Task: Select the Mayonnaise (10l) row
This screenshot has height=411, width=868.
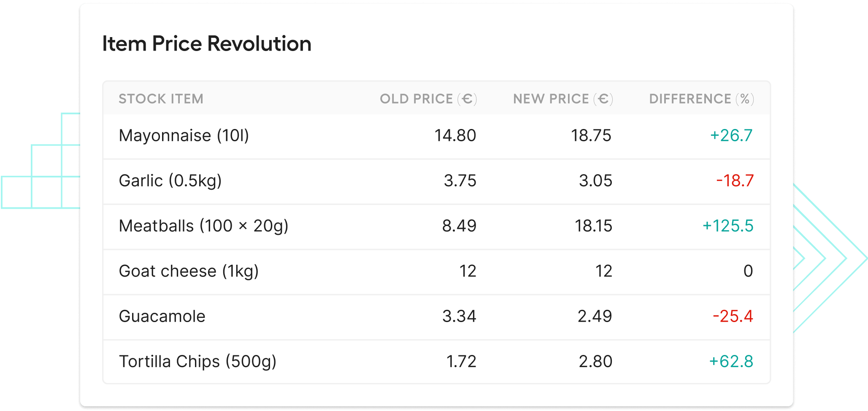Action: (184, 136)
